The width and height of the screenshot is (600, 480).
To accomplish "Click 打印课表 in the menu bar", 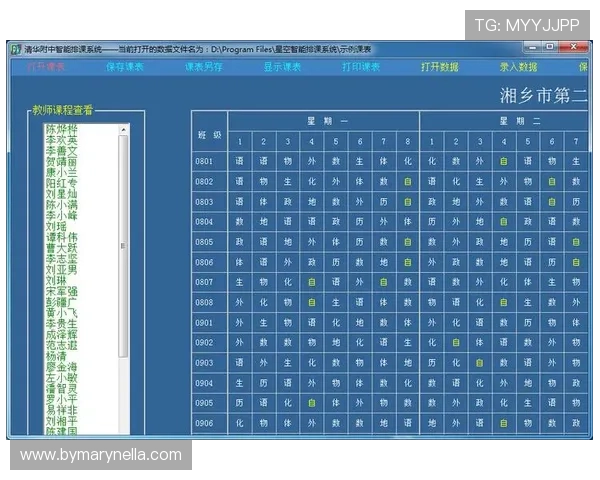I will tap(361, 67).
